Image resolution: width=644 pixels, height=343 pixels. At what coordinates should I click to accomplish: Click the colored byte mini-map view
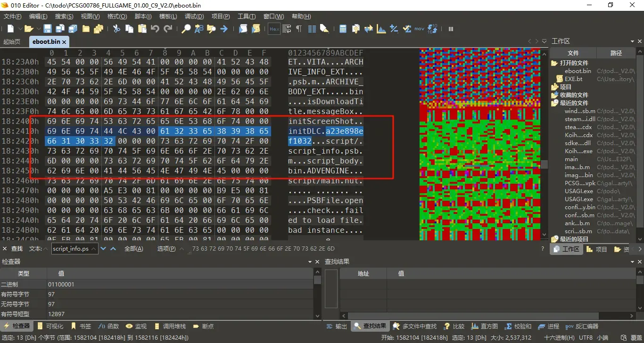point(479,144)
